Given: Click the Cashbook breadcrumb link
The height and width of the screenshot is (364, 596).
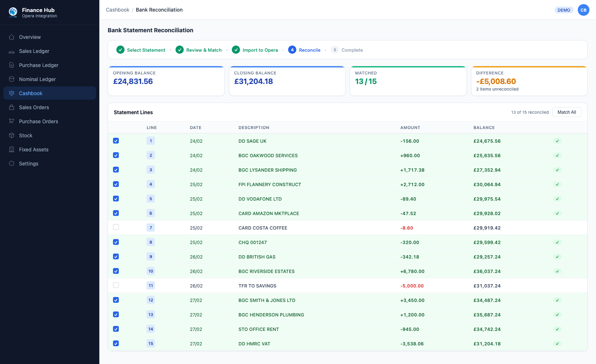Looking at the screenshot, I should point(118,10).
